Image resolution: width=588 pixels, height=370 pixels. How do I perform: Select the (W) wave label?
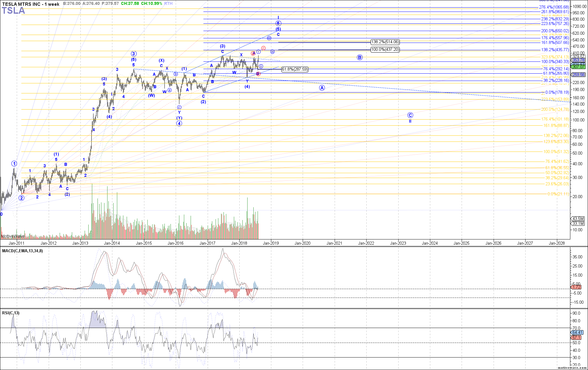tap(152, 96)
